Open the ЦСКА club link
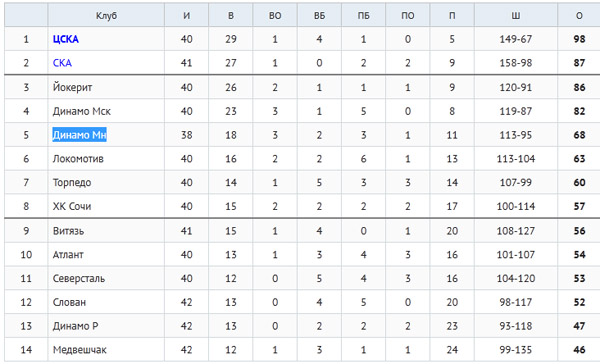 [x=66, y=39]
